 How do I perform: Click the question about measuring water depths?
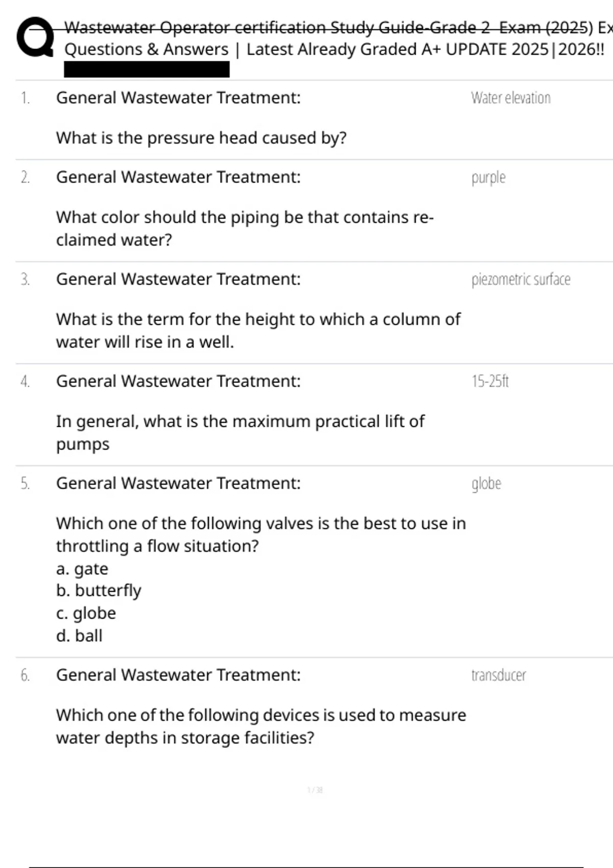[x=261, y=726]
